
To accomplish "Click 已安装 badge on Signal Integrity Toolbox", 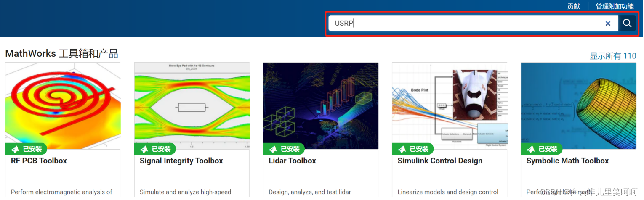I will [x=155, y=149].
